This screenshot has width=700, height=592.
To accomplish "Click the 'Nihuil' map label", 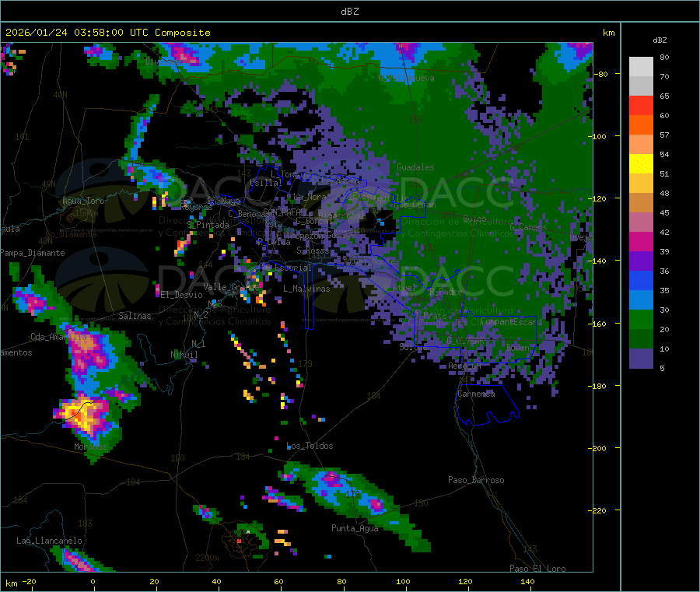I will click(x=184, y=355).
